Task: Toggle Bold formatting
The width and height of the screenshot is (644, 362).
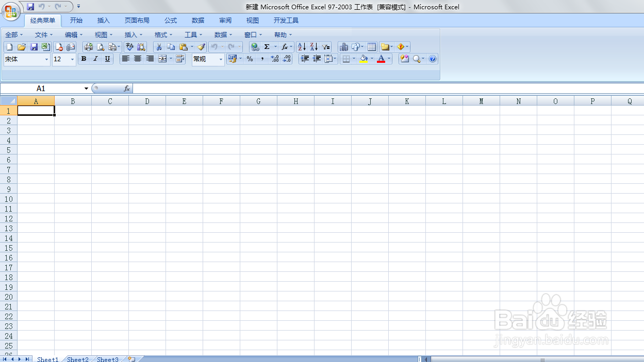Action: [84, 59]
